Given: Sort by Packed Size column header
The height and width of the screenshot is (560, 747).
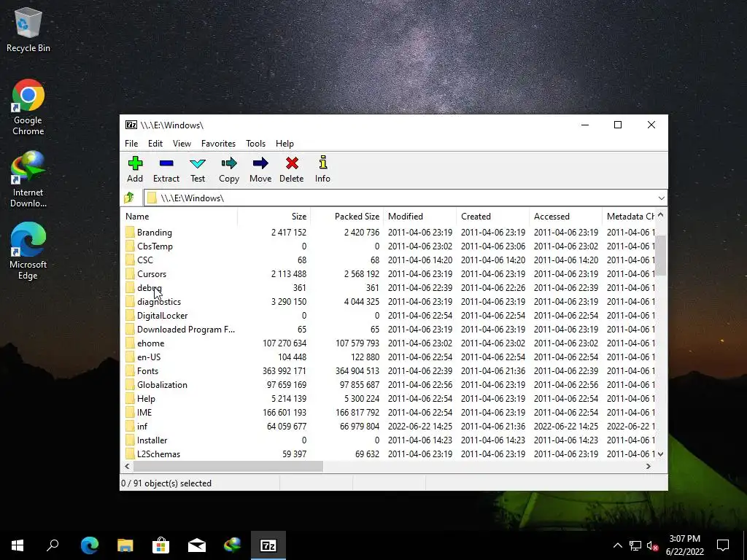Looking at the screenshot, I should [x=347, y=216].
